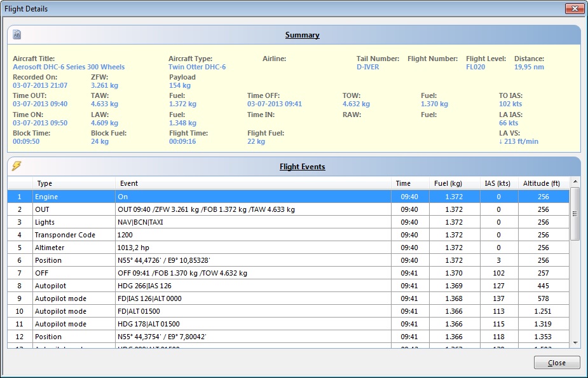This screenshot has width=588, height=378.
Task: Click the Fuel (kg) column header
Action: point(455,183)
